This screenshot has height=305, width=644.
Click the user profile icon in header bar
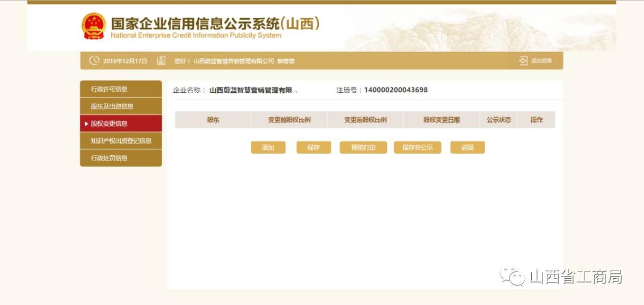point(161,61)
